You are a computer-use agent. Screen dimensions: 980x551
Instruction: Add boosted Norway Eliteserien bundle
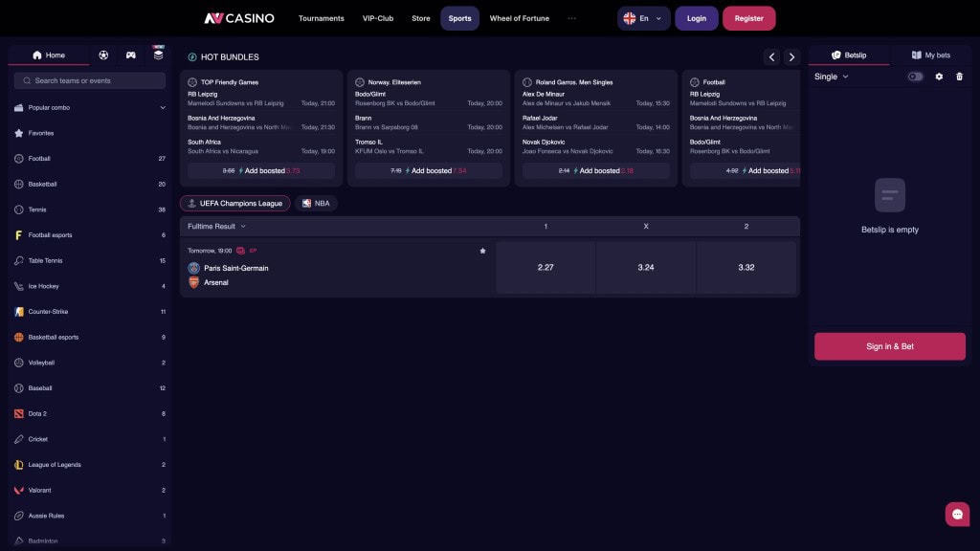pos(429,170)
